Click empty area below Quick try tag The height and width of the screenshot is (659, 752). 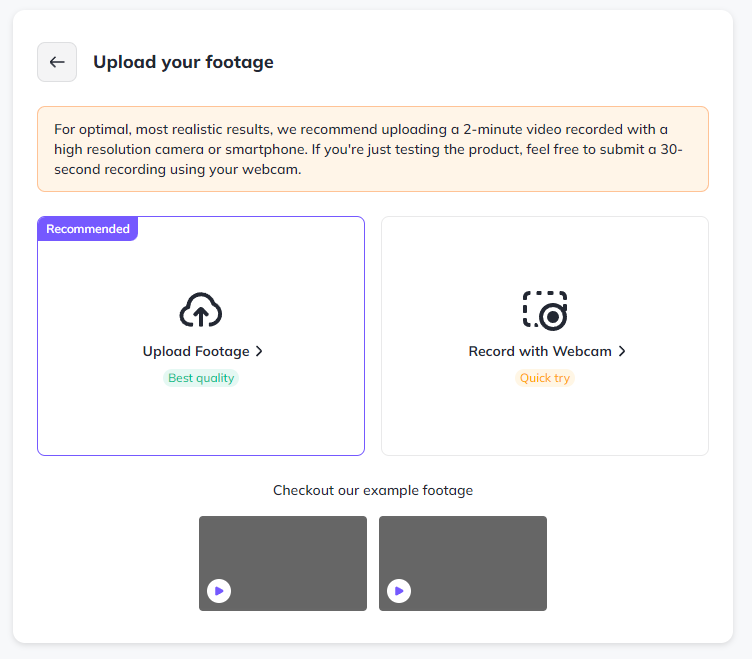(x=545, y=422)
